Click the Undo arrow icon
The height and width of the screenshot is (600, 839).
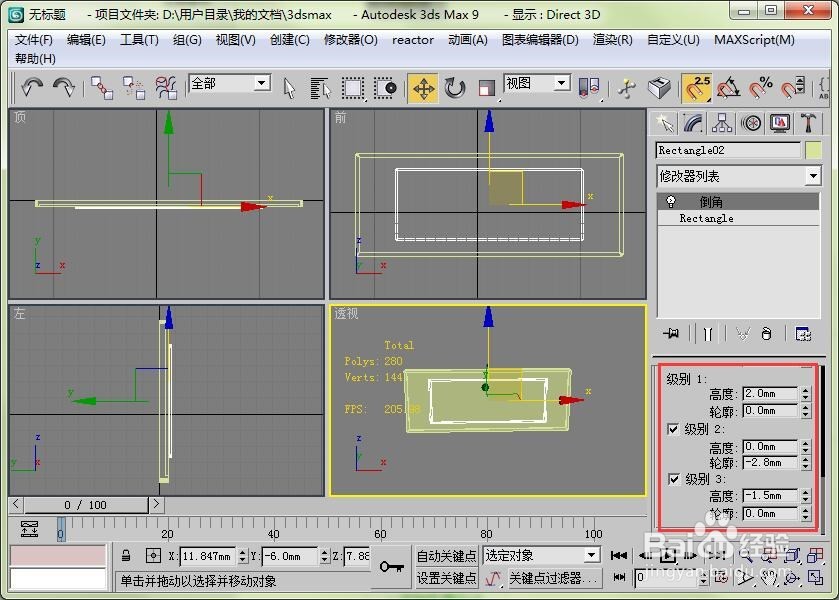[x=32, y=87]
